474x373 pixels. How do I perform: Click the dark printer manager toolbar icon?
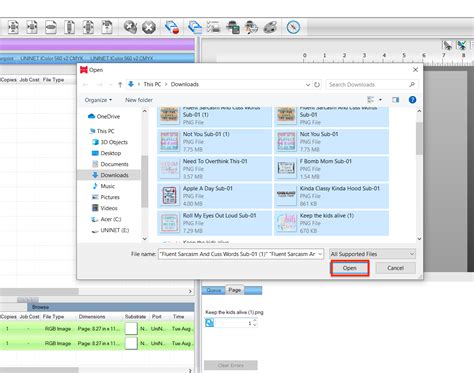[x=233, y=27]
